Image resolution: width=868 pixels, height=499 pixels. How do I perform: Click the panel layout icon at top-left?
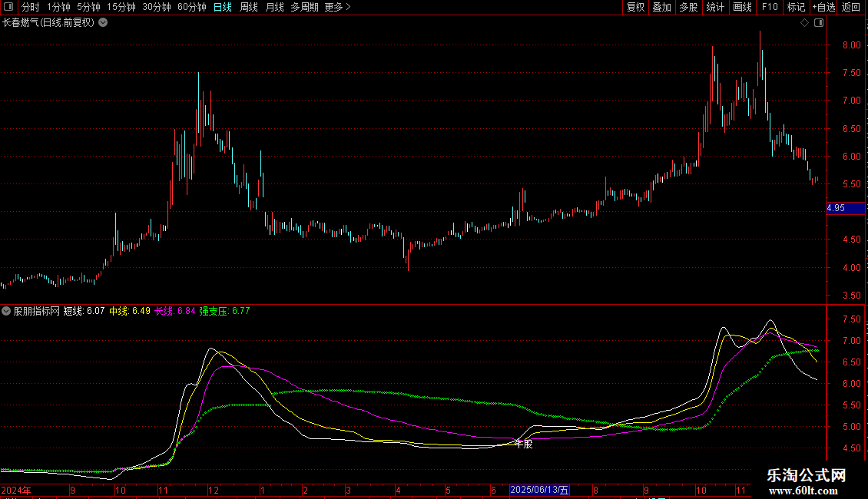point(8,7)
